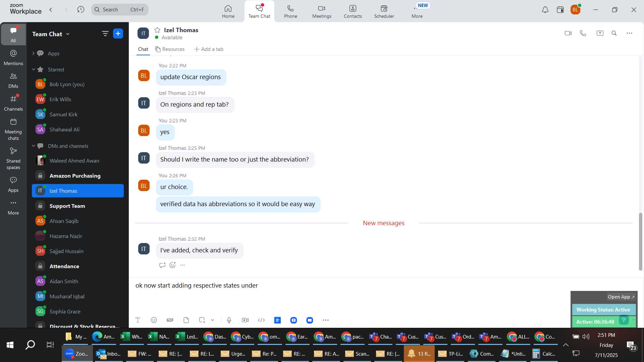Image resolution: width=644 pixels, height=362 pixels.
Task: Open Task View on the taskbar
Action: [50, 345]
